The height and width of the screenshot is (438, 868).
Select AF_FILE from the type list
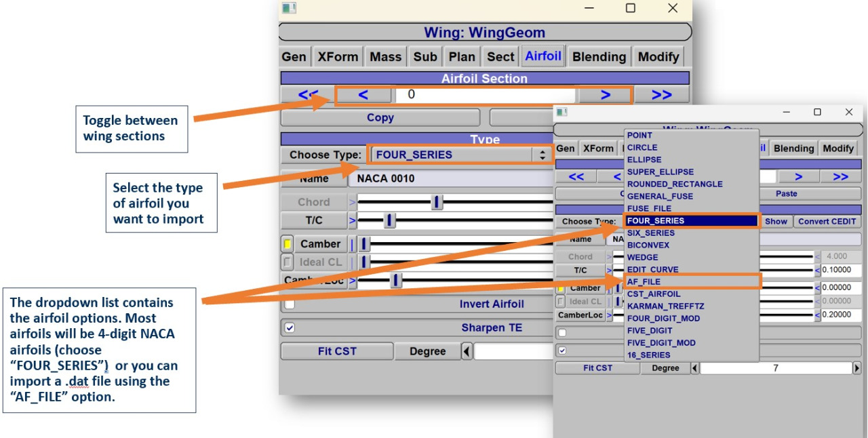click(644, 281)
